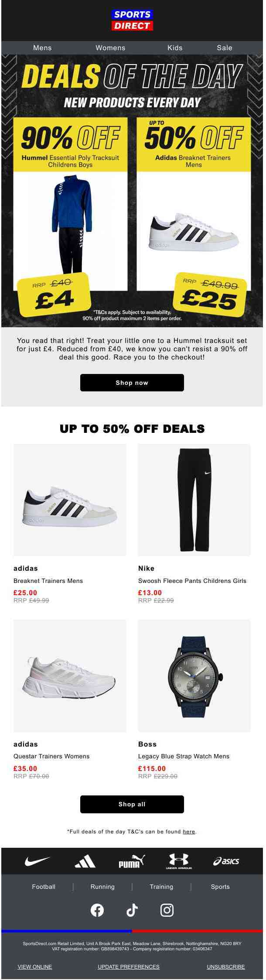This screenshot has width=266, height=980.
Task: Visit the TikTok page icon
Action: click(x=132, y=910)
